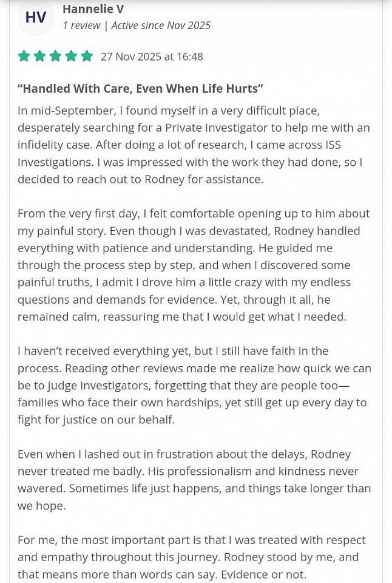Open reviewer profile Hannelie V
The height and width of the screenshot is (583, 392).
pyautogui.click(x=93, y=9)
